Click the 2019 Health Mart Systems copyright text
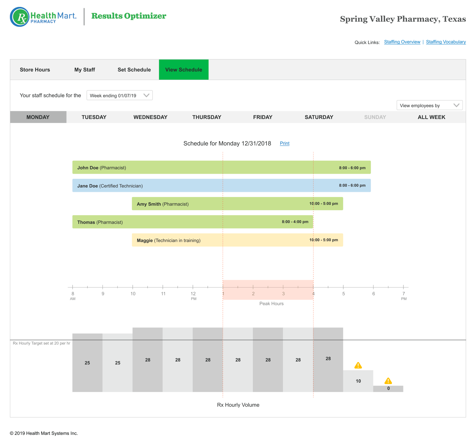Viewport: 476px width, 448px height. pyautogui.click(x=44, y=433)
